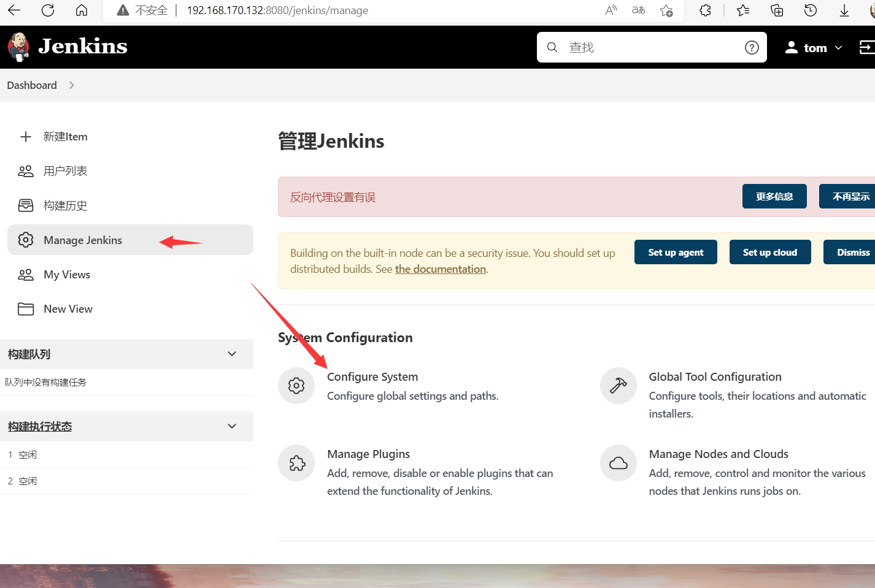Click the search magnifier icon
This screenshot has height=588, width=875.
552,47
